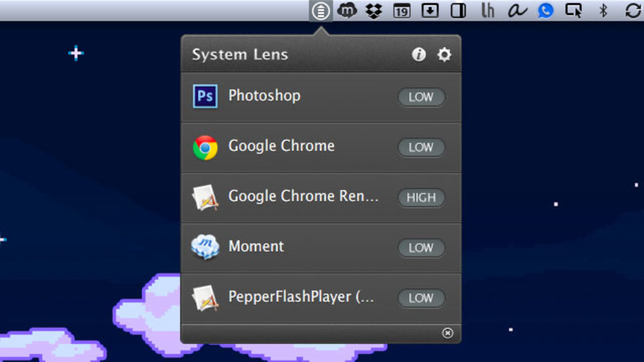Click the Moment cloud icon in menu bar

pyautogui.click(x=347, y=10)
